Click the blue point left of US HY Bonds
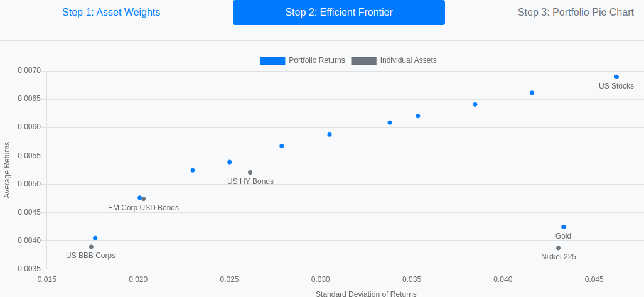The width and height of the screenshot is (644, 297). pos(230,162)
